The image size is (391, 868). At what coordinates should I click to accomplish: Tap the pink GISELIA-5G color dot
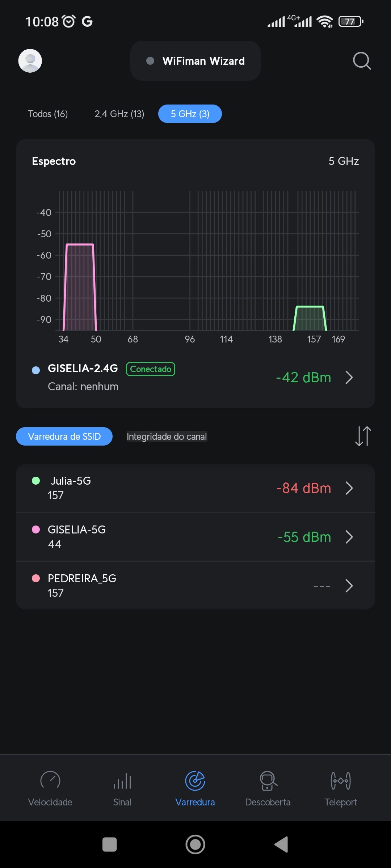tap(36, 530)
